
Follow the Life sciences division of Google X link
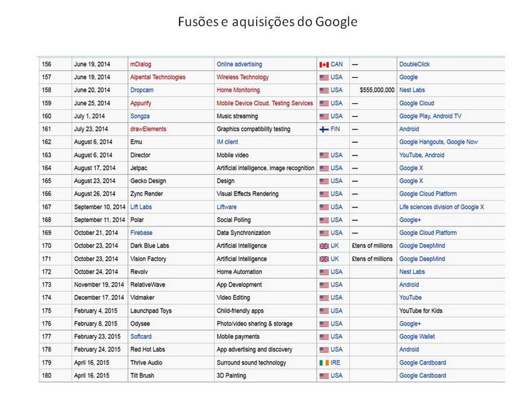(441, 207)
